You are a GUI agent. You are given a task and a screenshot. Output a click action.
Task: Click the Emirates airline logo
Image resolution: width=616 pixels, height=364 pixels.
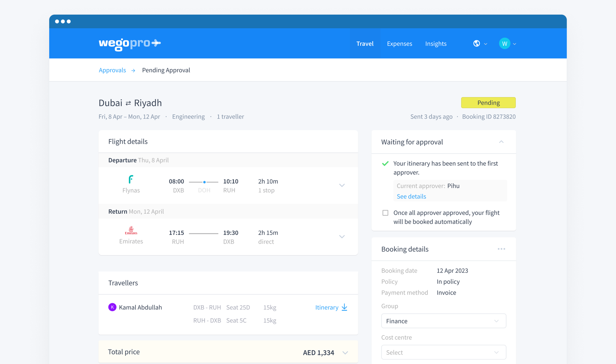131,230
